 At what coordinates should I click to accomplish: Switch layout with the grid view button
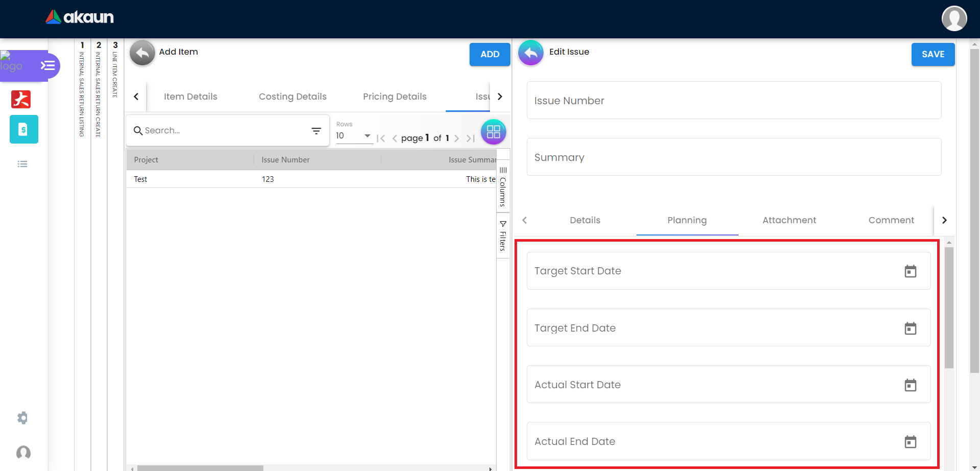[x=493, y=132]
